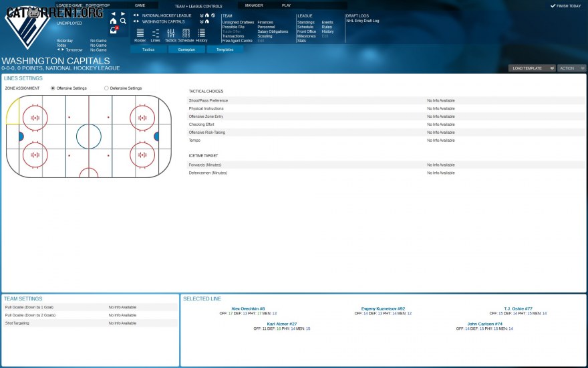Open Unsigned Draftees link

[x=238, y=23]
